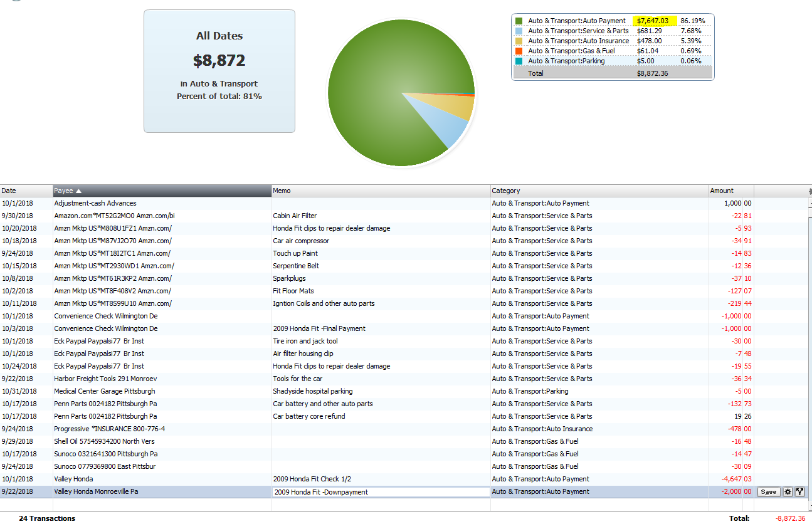Select 'Medical Center Garage Pittsburgh' payee
812x524 pixels.
[162, 391]
